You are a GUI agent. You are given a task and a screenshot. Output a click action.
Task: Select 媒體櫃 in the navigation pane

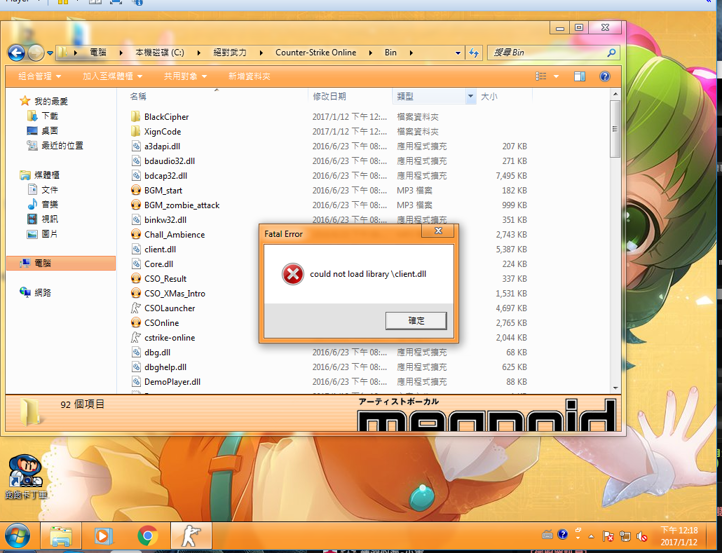(x=40, y=175)
